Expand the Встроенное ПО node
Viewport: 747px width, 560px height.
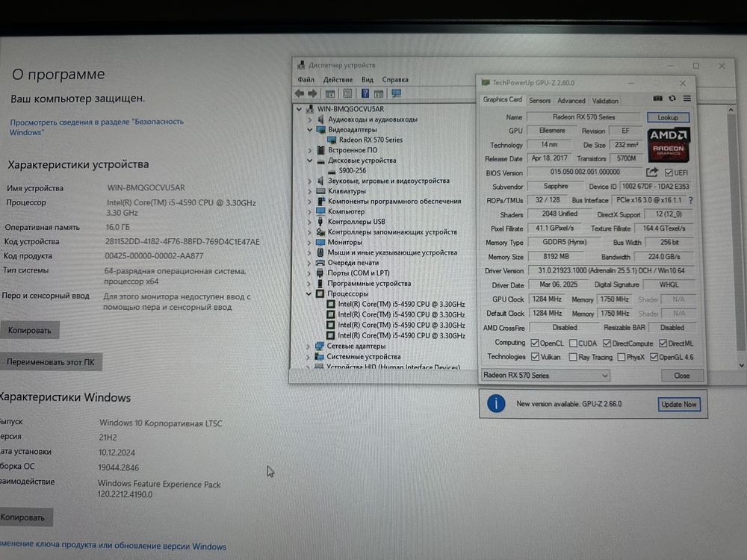tap(310, 151)
